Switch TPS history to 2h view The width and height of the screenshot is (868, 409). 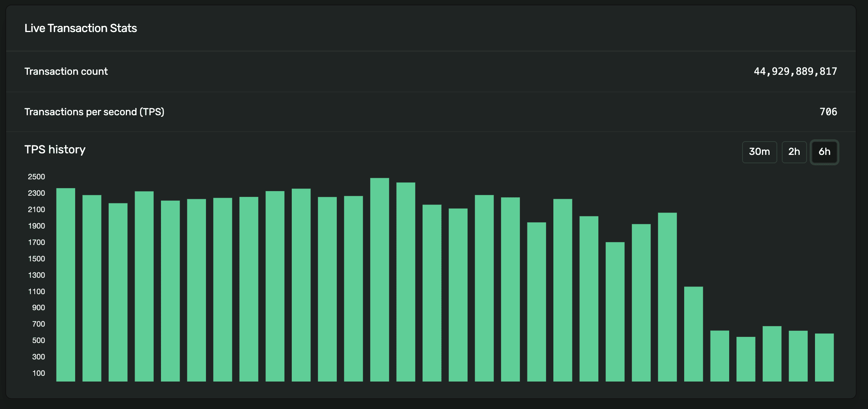pyautogui.click(x=794, y=152)
